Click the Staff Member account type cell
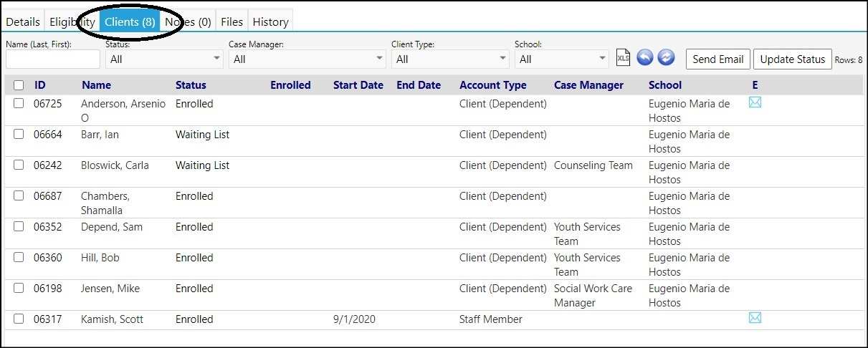Screen dimensions: 868x348 491,319
